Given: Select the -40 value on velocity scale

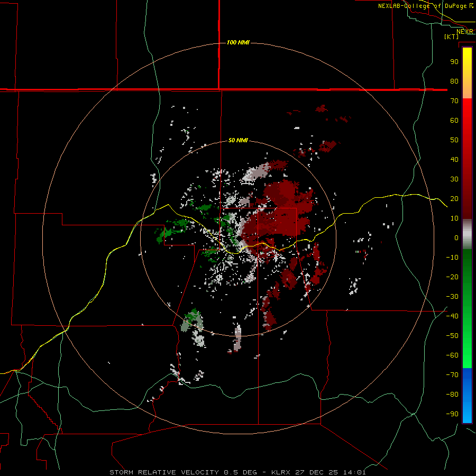Looking at the screenshot, I should click(x=453, y=316).
